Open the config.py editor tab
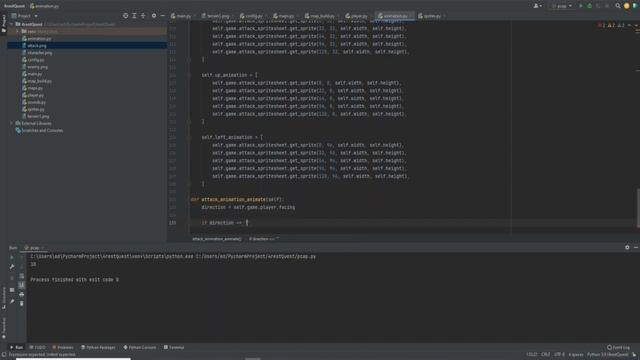 [x=252, y=16]
